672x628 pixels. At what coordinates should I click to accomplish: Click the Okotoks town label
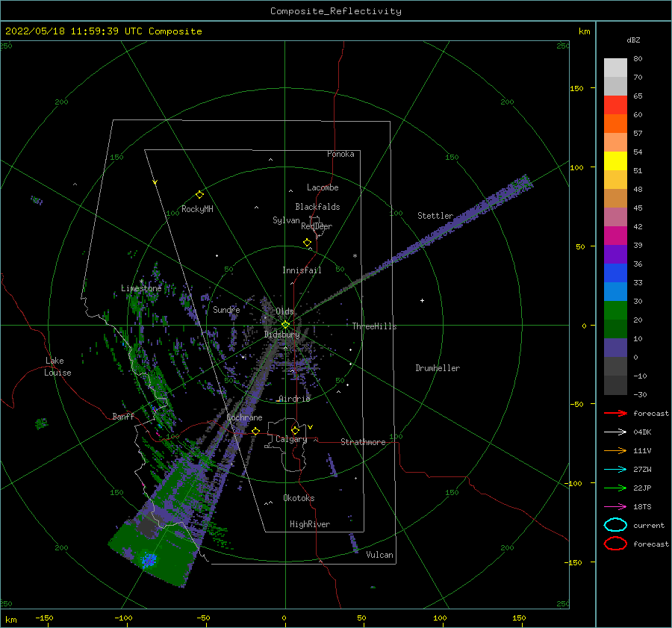click(x=299, y=498)
